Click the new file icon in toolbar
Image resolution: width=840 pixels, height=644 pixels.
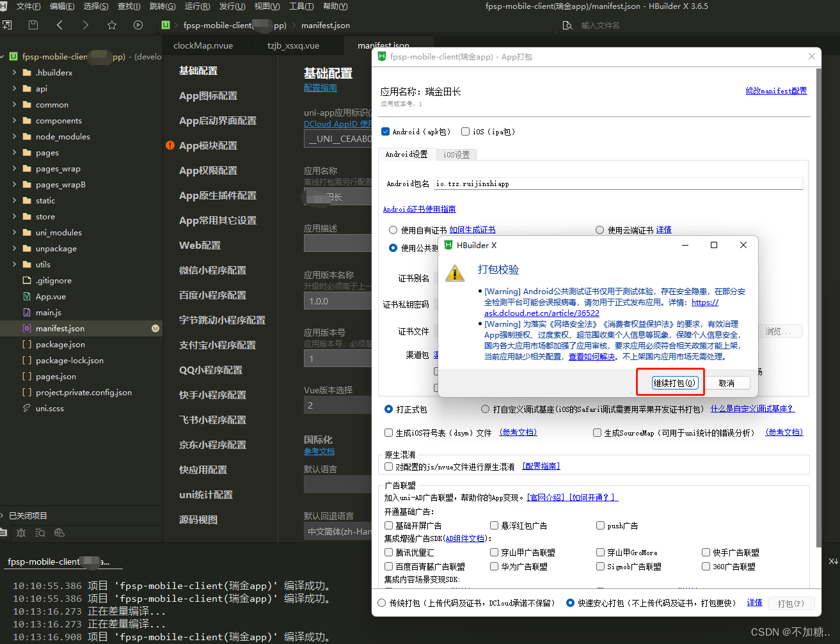coord(6,25)
